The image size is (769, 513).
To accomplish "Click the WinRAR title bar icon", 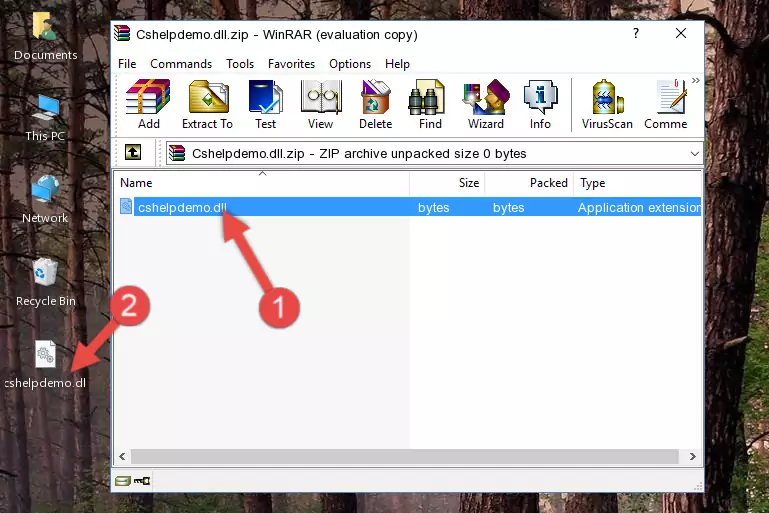I will [x=122, y=34].
